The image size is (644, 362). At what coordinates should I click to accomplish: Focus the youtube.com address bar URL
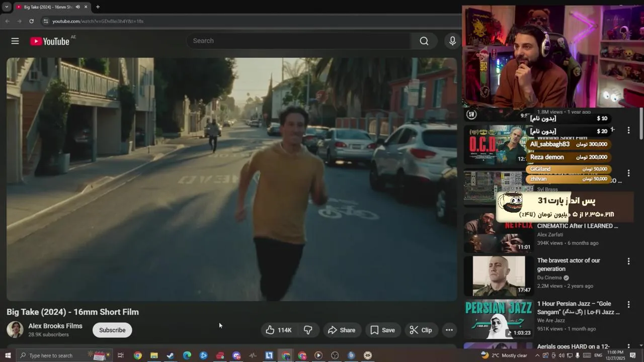(x=98, y=21)
